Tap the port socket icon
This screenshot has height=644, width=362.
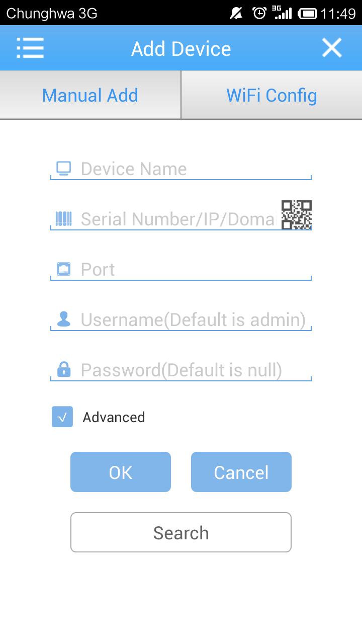[63, 269]
